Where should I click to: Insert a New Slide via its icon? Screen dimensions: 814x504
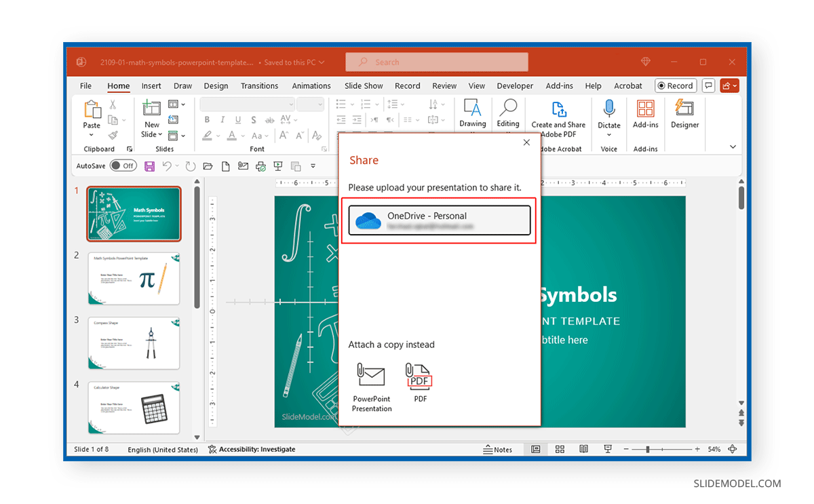point(151,109)
